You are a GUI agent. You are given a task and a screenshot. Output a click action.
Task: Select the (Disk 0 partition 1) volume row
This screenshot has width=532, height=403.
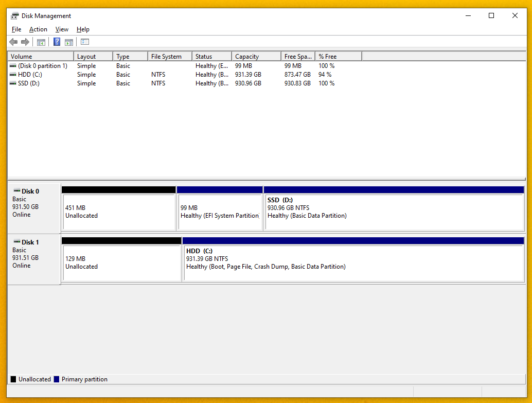pyautogui.click(x=185, y=65)
